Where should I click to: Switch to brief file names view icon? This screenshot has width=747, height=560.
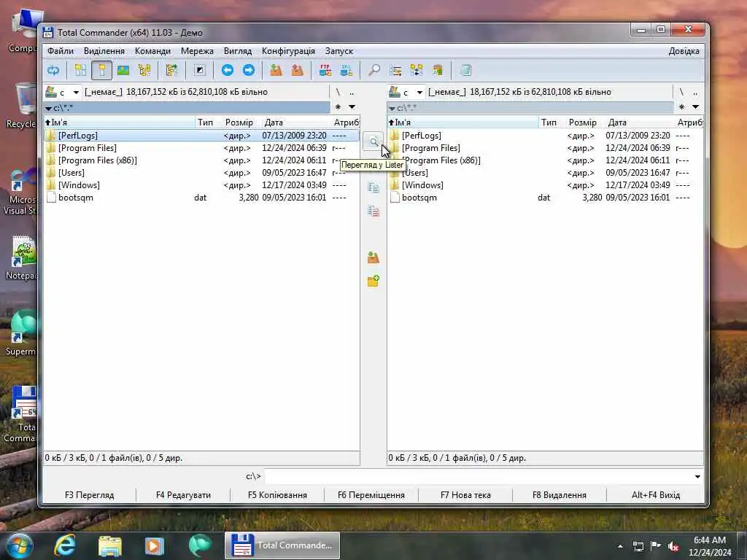pyautogui.click(x=80, y=71)
